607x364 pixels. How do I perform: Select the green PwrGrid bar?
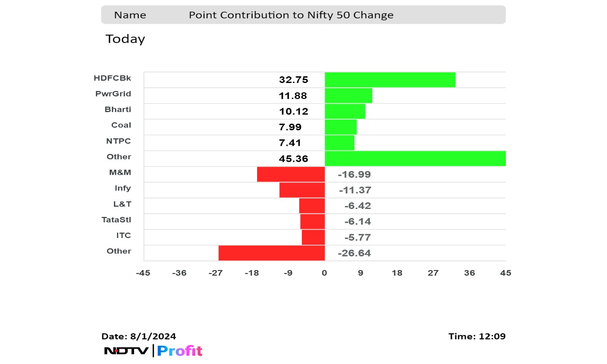click(x=348, y=96)
